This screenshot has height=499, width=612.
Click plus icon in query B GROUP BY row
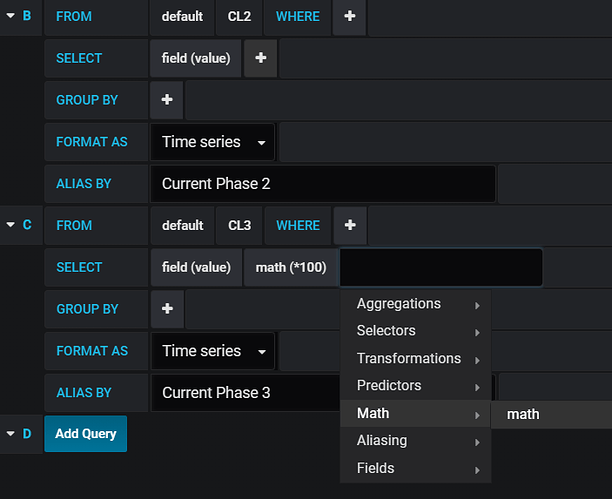click(x=167, y=100)
